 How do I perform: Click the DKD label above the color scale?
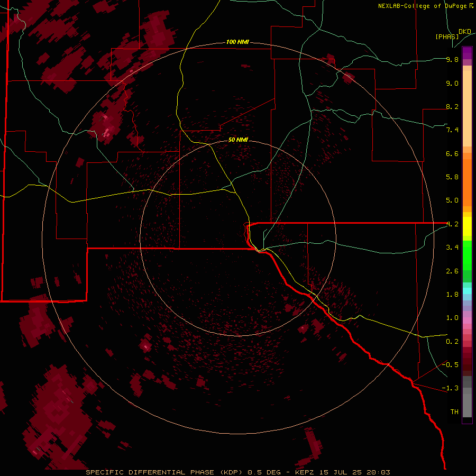point(465,32)
